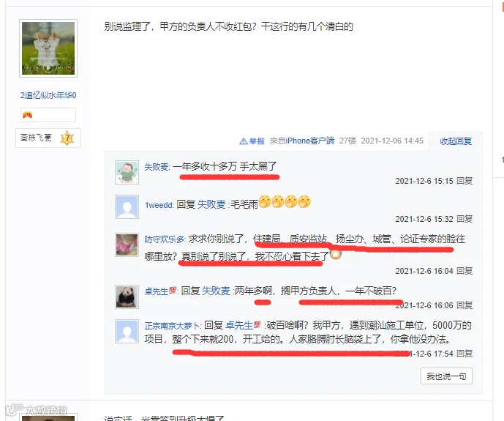Reply to 防守欢乐多's 16:04 comment
The width and height of the screenshot is (504, 421).
pyautogui.click(x=464, y=271)
